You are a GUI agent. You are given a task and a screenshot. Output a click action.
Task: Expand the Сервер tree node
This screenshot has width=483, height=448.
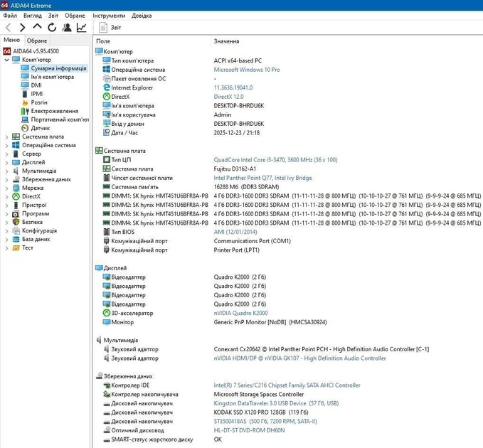click(x=7, y=154)
